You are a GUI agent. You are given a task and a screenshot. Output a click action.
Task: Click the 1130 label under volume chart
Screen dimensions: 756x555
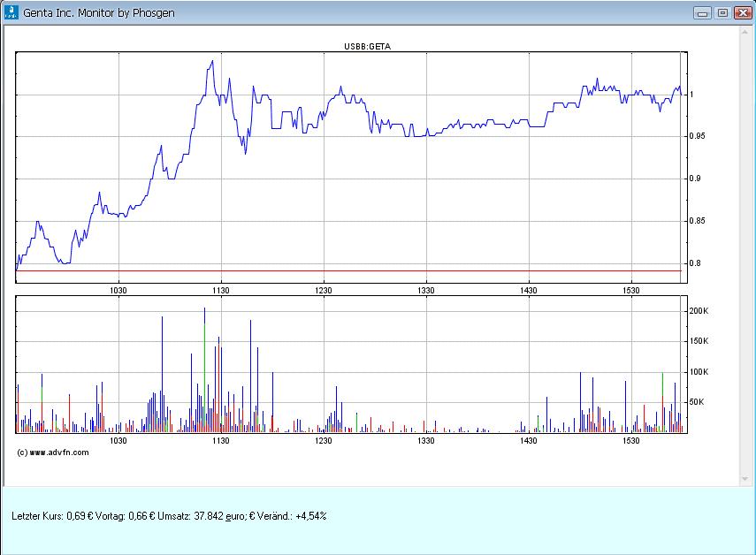(221, 441)
